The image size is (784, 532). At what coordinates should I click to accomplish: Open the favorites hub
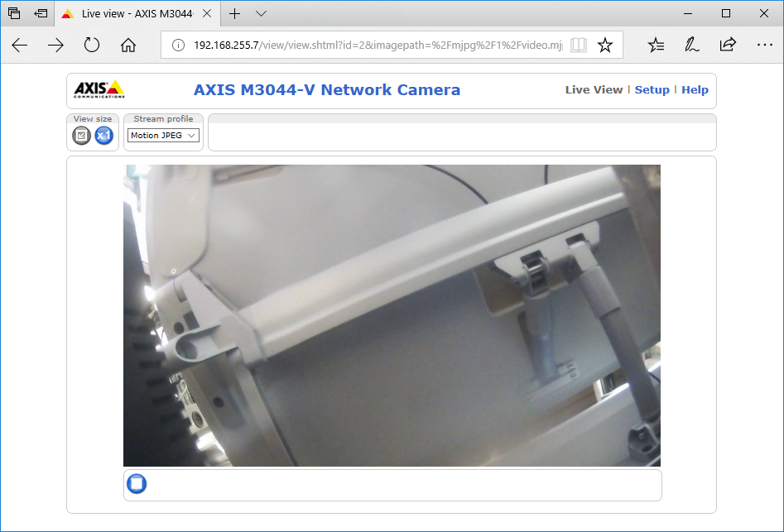click(656, 45)
